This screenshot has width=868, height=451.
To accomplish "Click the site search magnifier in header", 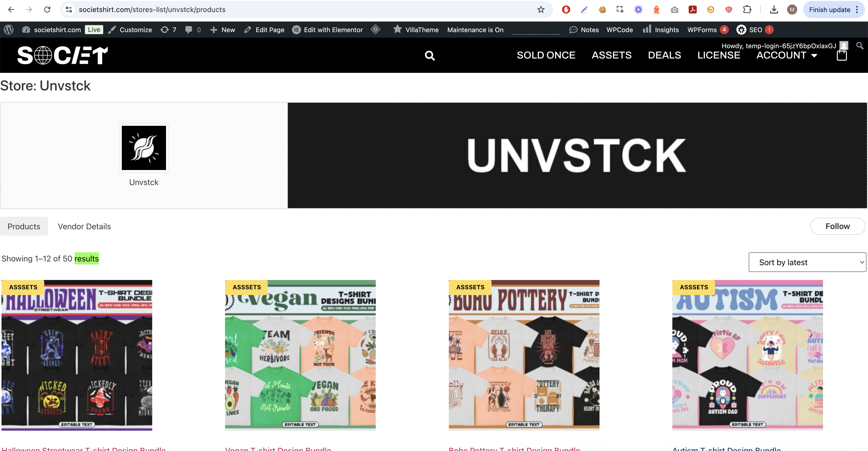I will coord(430,55).
